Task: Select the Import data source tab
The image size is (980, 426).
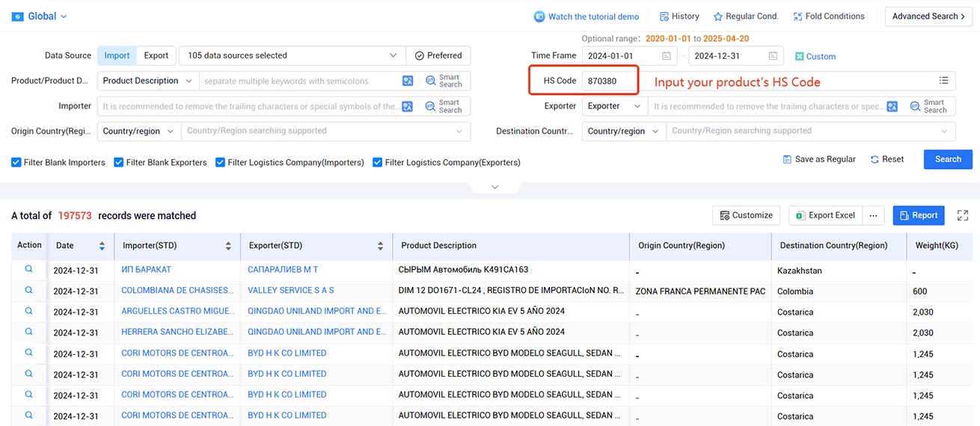Action: click(x=117, y=55)
